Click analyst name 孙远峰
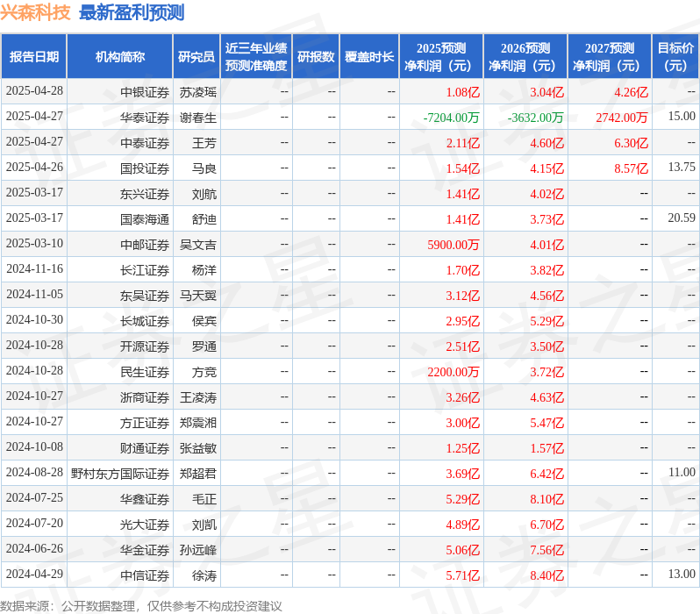Image resolution: width=700 pixels, height=614 pixels. pos(197,551)
